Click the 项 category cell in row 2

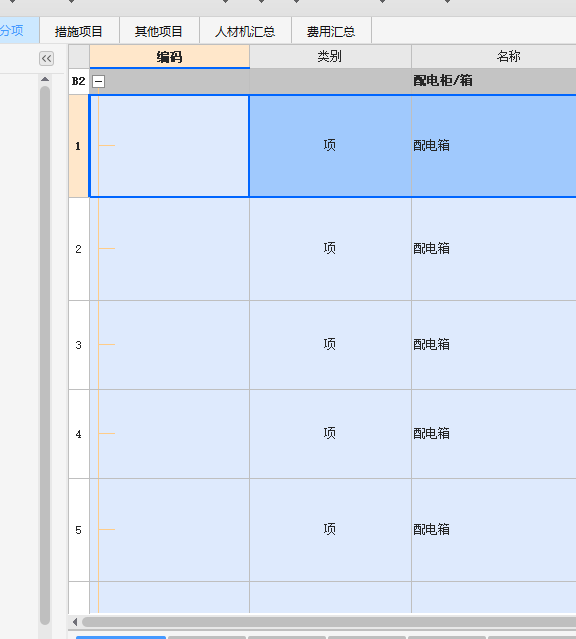pos(330,249)
